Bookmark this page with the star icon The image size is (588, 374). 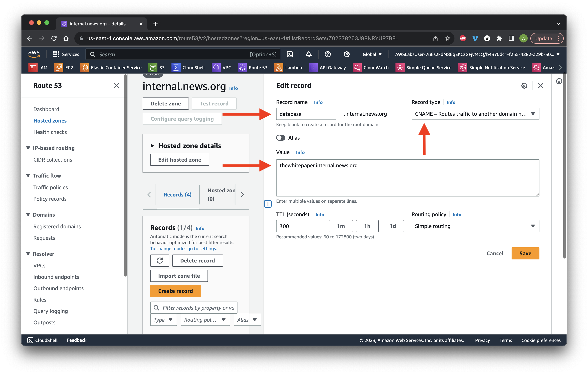pos(447,38)
